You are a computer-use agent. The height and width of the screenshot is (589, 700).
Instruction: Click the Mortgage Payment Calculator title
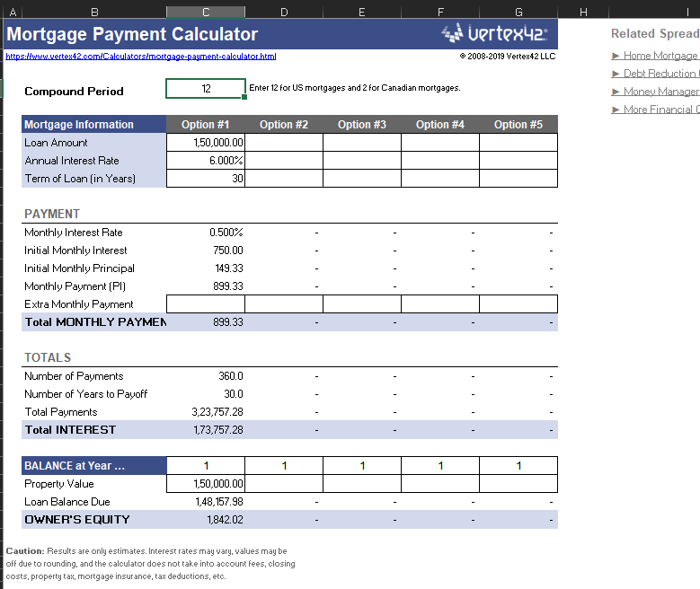coord(132,34)
